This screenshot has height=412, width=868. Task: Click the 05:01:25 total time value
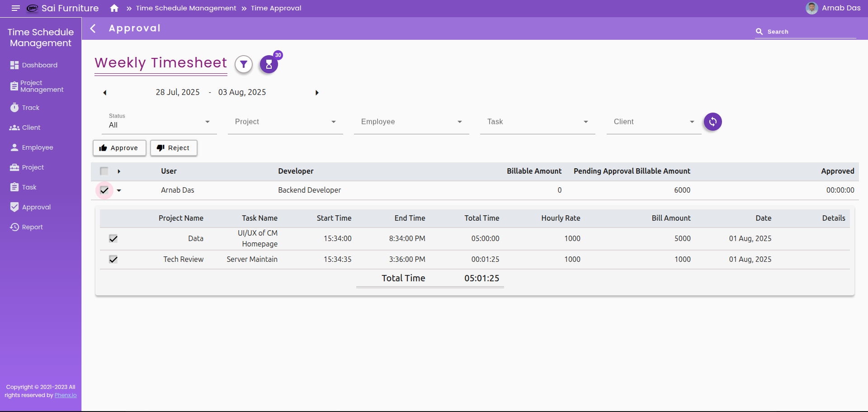(481, 278)
